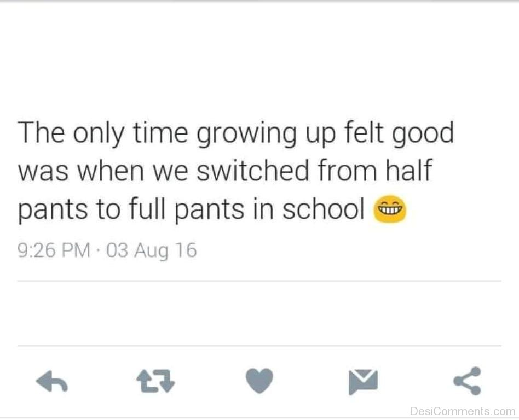Click the word "growing" in the tweet
Viewport: 519px width, 420px height.
coord(246,135)
